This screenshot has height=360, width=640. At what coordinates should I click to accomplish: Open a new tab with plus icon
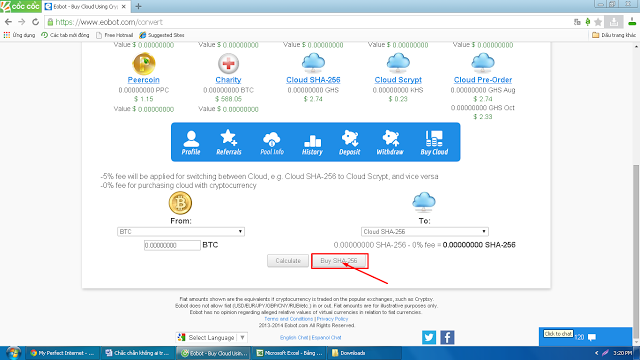[x=138, y=7]
